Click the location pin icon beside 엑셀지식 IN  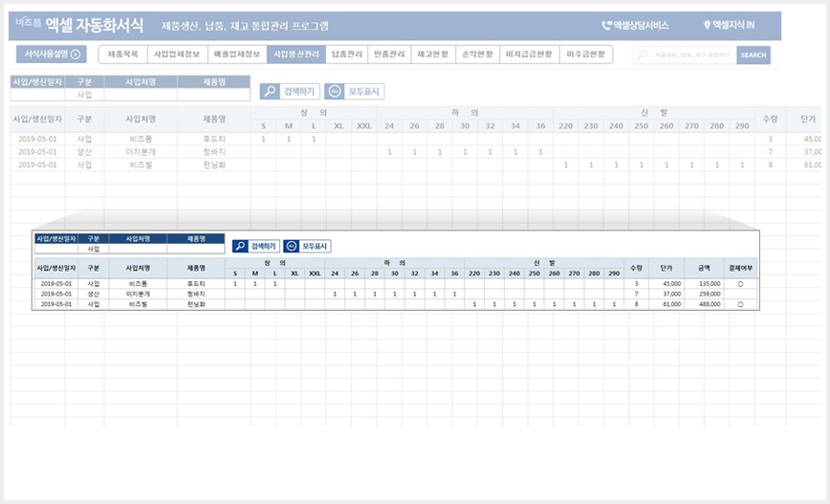(x=706, y=25)
